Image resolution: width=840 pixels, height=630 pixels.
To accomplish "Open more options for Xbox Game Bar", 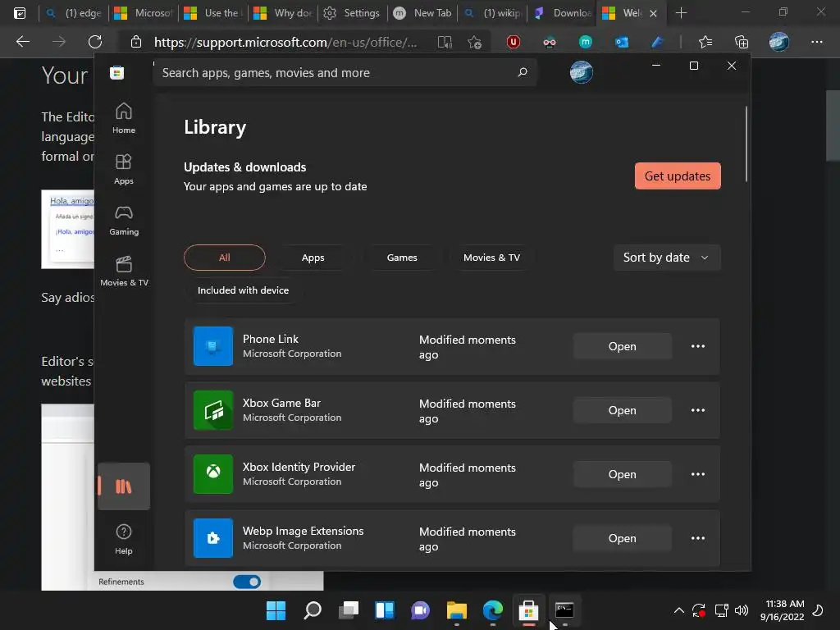I will [x=697, y=410].
